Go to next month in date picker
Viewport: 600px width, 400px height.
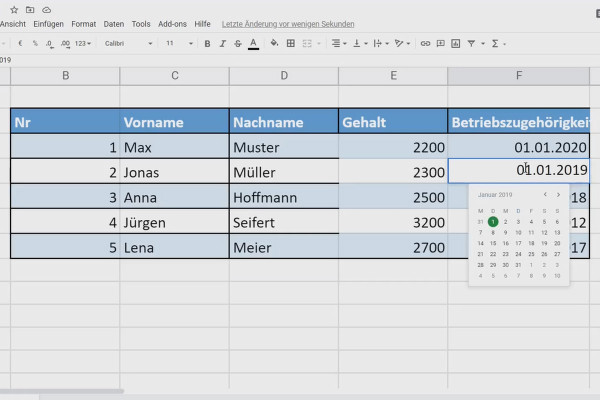(x=558, y=195)
